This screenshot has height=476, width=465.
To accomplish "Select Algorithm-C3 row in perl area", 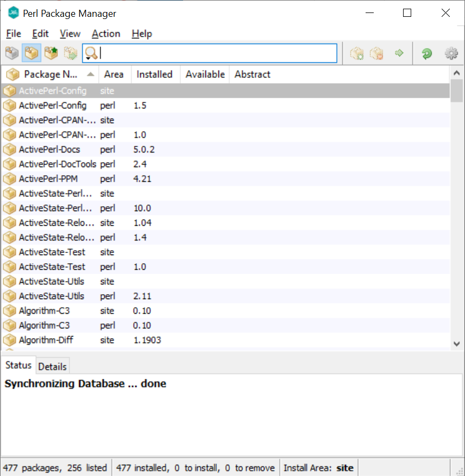I will tap(225, 326).
